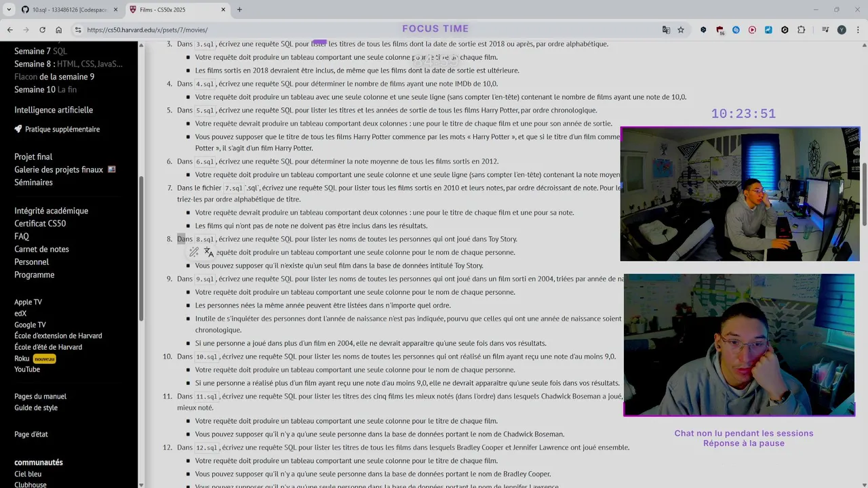Viewport: 868px width, 488px height.
Task: Open the red play-circle extension icon
Action: [x=752, y=30]
